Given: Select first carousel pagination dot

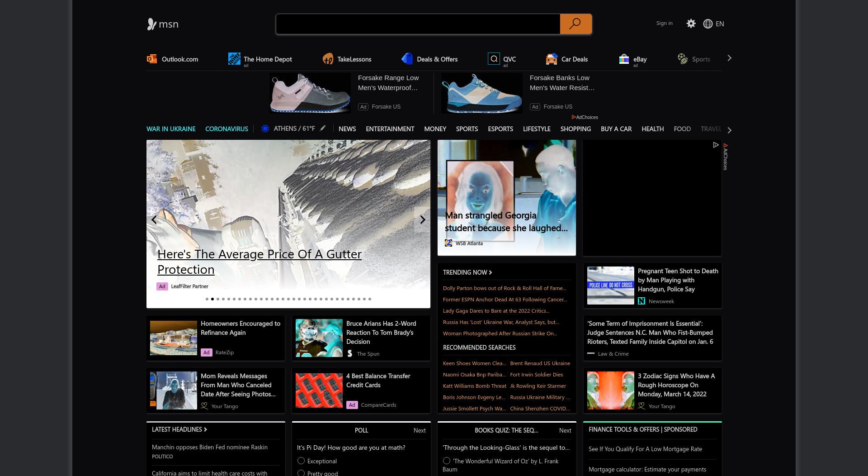Looking at the screenshot, I should click(x=207, y=299).
